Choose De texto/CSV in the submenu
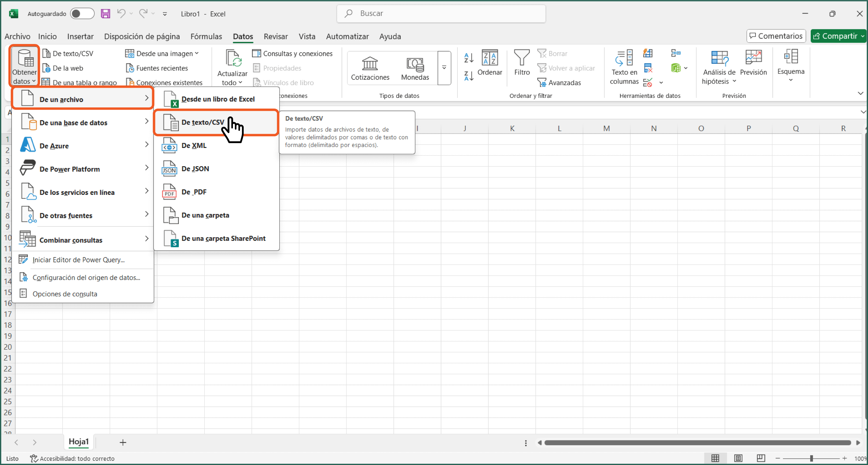Screen dimensions: 868x465 pyautogui.click(x=216, y=122)
